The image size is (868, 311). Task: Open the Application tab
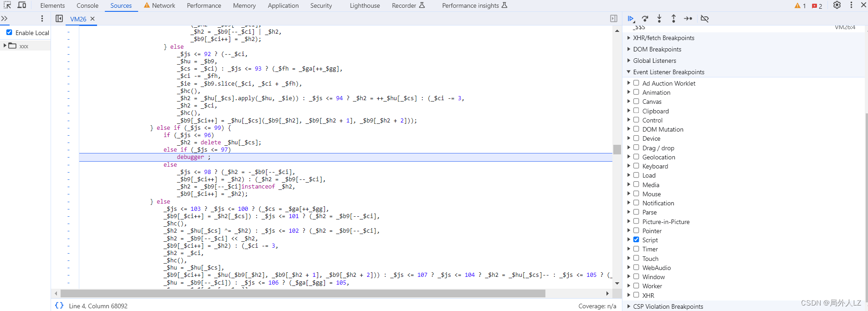(x=283, y=5)
